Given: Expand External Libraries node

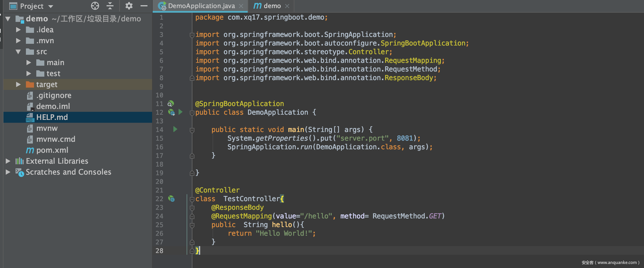Looking at the screenshot, I should tap(8, 161).
